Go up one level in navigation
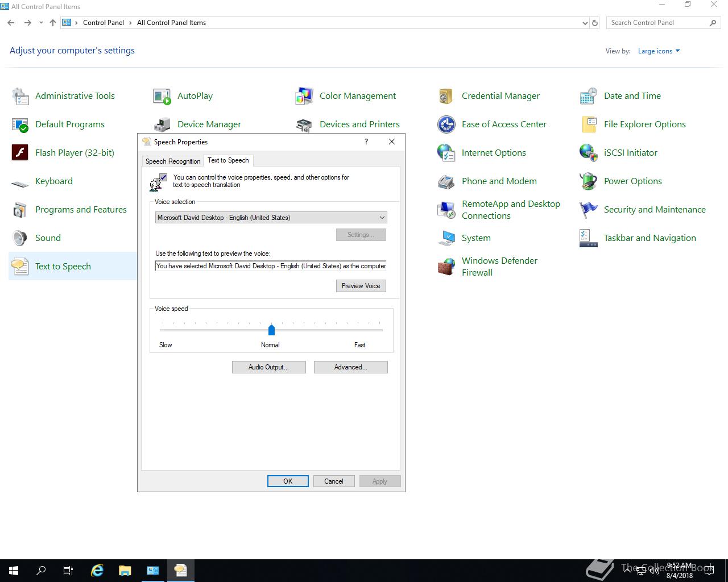The width and height of the screenshot is (728, 582). (53, 23)
